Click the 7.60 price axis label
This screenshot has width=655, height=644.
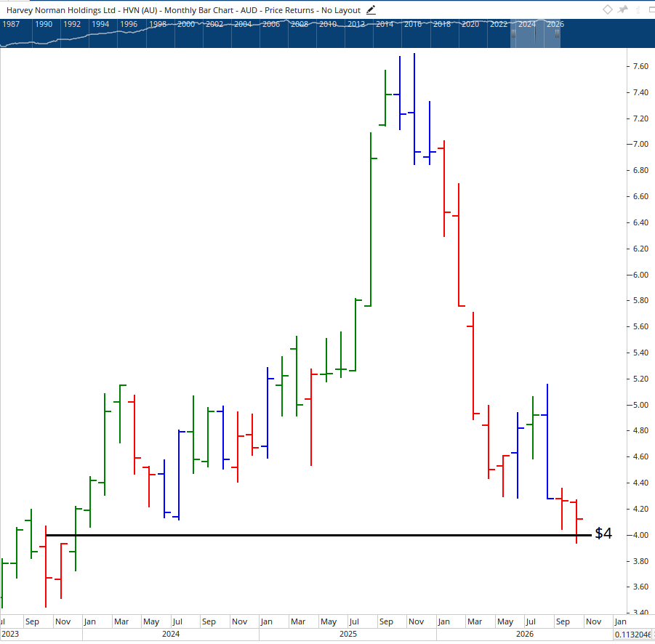[640, 66]
